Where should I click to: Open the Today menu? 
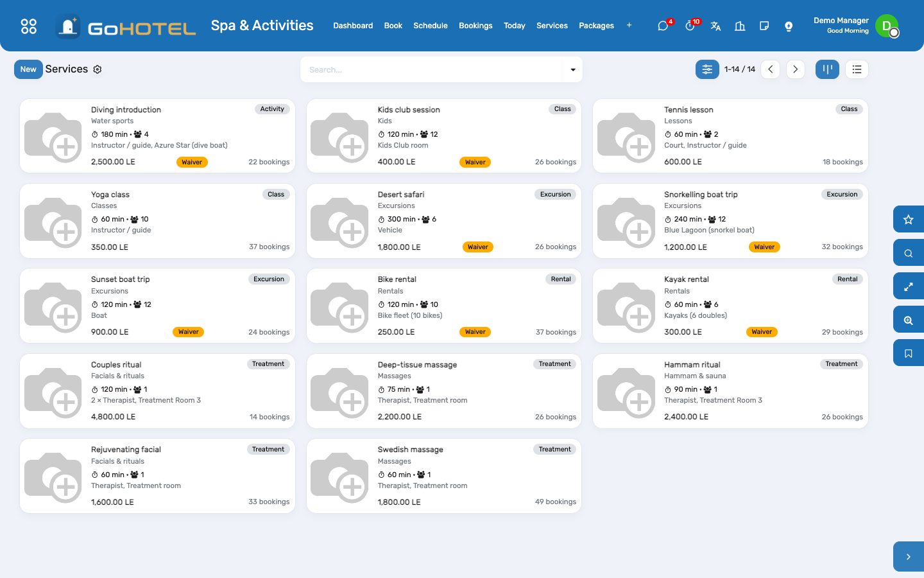(514, 26)
